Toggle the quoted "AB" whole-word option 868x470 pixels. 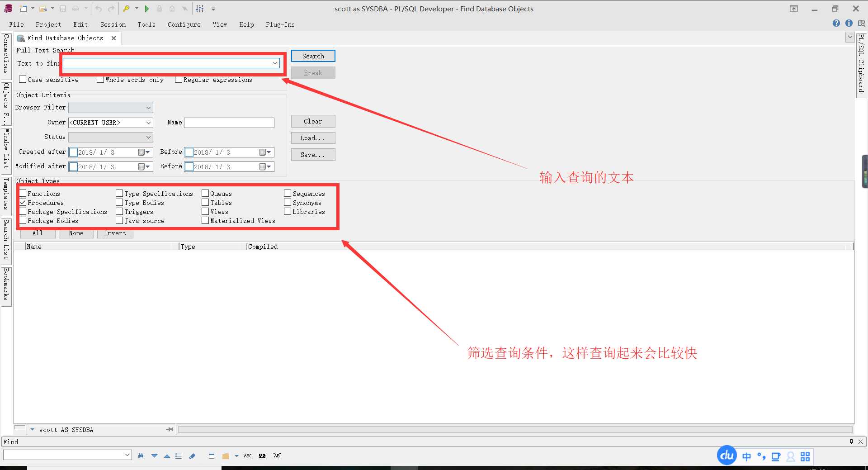[277, 456]
